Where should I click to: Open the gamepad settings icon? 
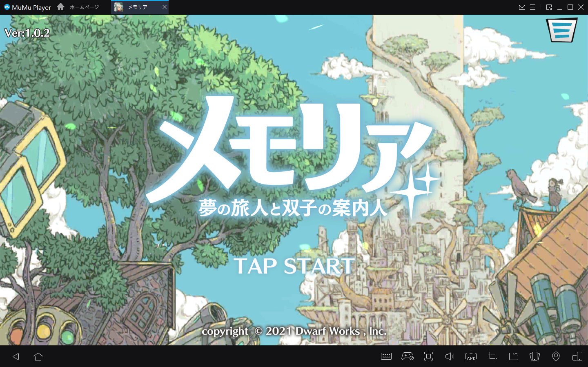408,356
